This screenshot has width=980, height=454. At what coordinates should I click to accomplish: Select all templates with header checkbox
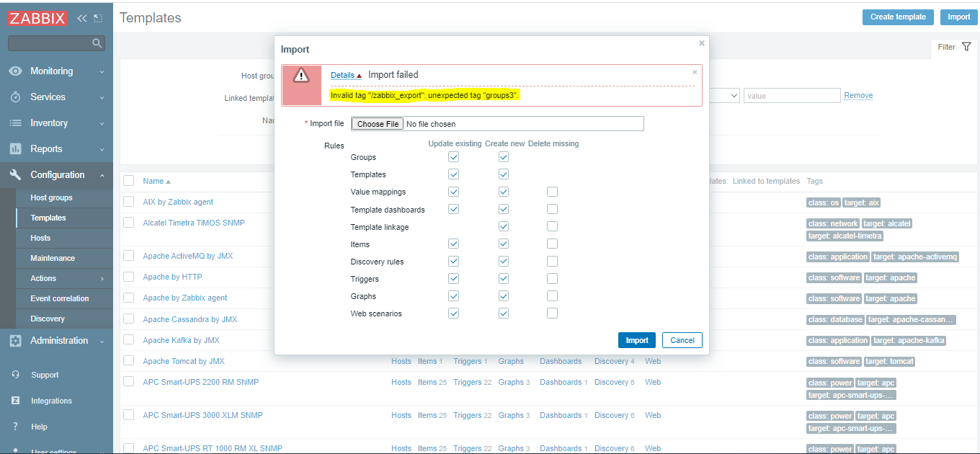(x=128, y=181)
